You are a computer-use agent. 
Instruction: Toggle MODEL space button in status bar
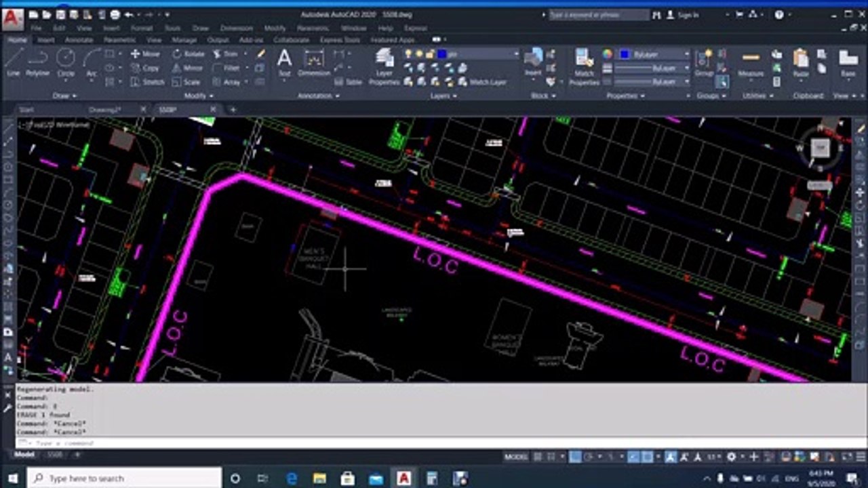[x=516, y=457]
